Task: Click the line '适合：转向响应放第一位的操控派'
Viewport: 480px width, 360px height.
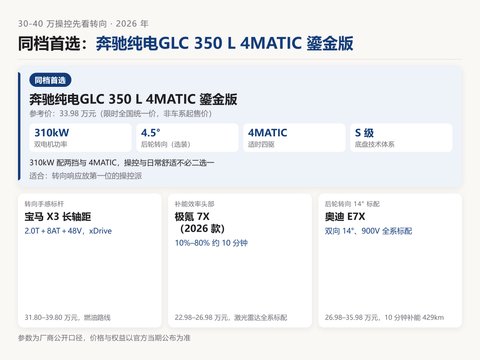Action: pos(86,176)
